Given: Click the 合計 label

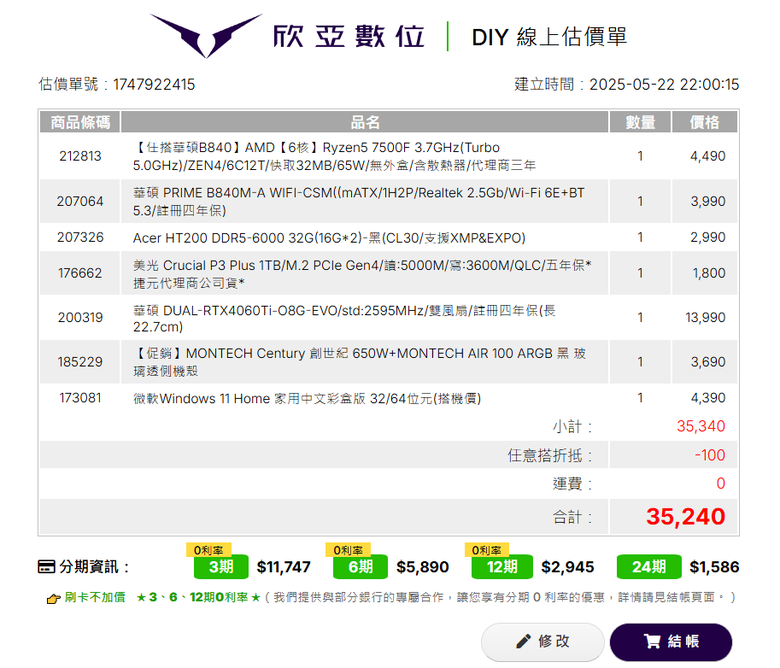Looking at the screenshot, I should click(573, 517).
